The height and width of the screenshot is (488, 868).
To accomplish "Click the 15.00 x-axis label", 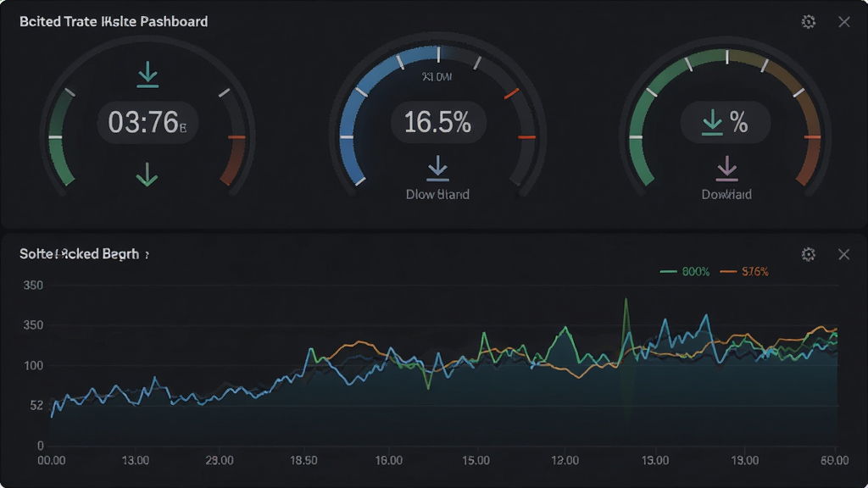I will (476, 460).
